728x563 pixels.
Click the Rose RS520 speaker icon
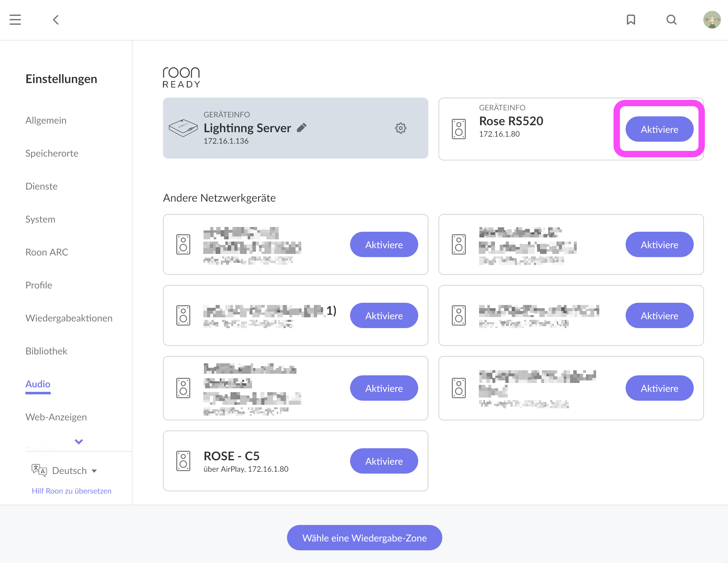click(459, 129)
